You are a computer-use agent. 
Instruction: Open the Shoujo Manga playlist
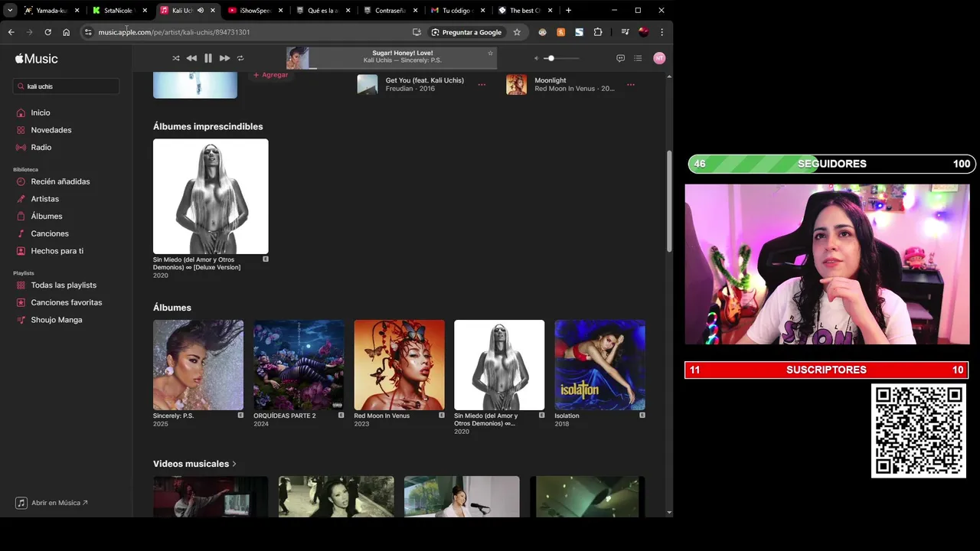coord(56,320)
